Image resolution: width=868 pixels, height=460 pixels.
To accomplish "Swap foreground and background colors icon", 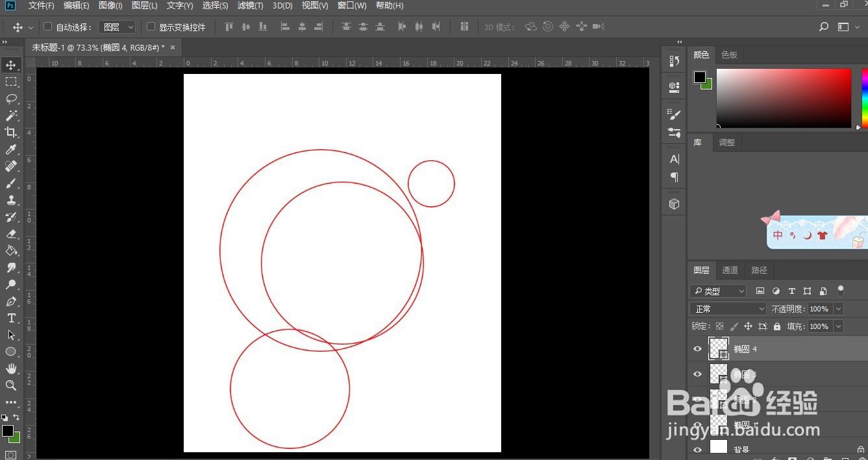I will pos(16,417).
